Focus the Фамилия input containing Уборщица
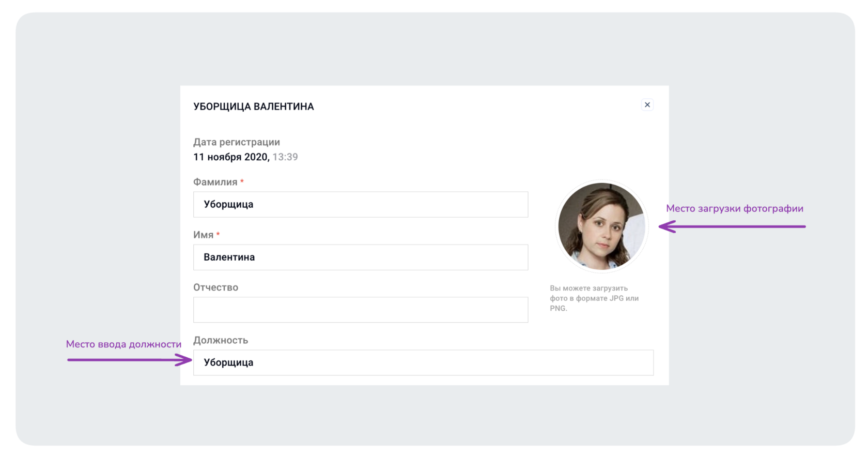 pos(361,204)
